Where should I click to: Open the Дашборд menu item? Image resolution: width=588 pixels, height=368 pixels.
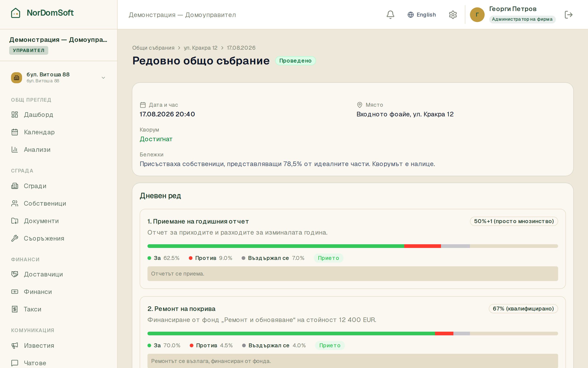(x=59, y=115)
